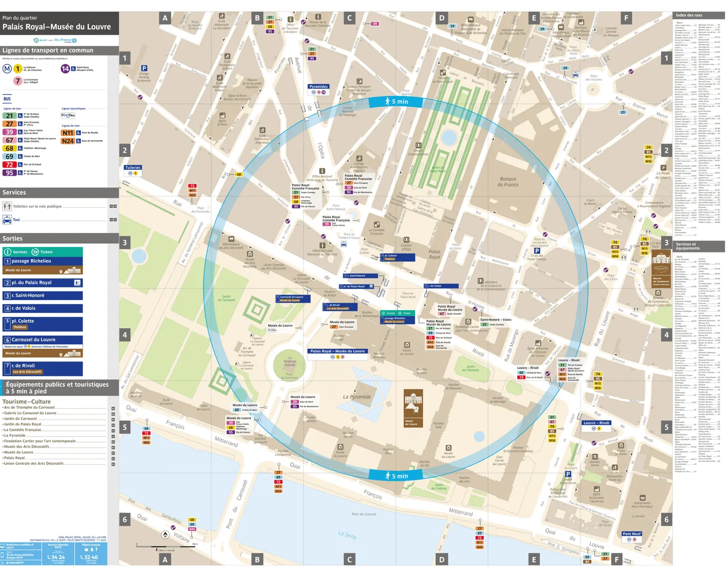The width and height of the screenshot is (728, 577).
Task: Click the Metro M symbol in the legend
Action: (7, 68)
